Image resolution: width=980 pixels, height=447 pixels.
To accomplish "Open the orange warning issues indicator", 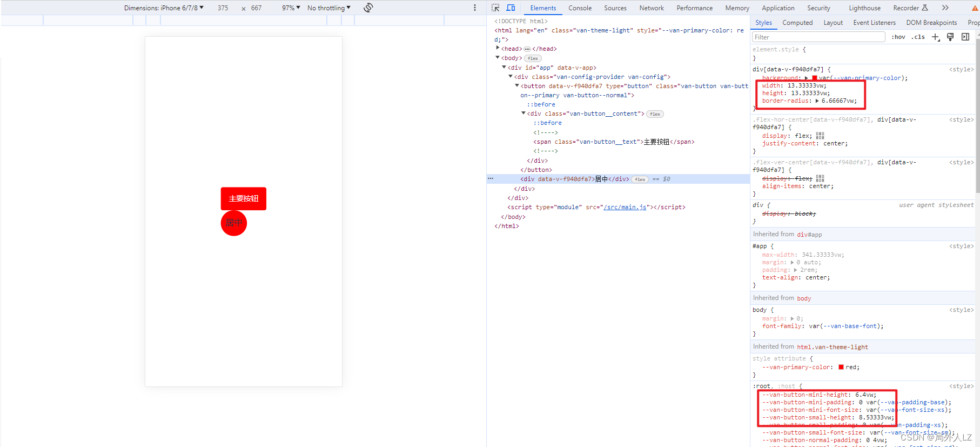I will [975, 8].
